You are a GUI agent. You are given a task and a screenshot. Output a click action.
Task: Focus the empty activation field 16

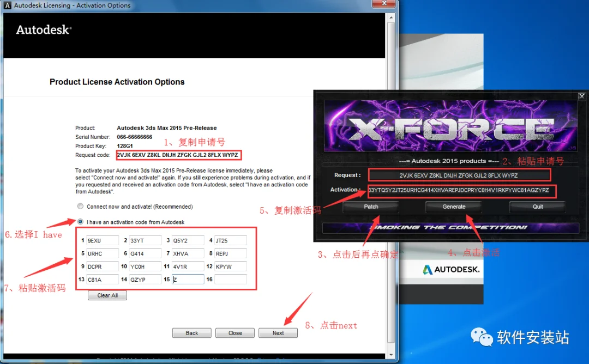[x=231, y=279]
